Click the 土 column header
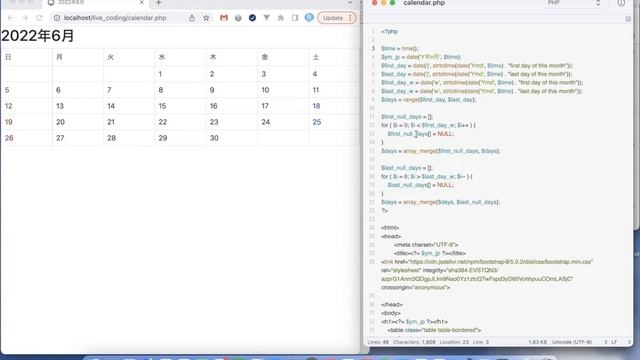 tap(316, 57)
